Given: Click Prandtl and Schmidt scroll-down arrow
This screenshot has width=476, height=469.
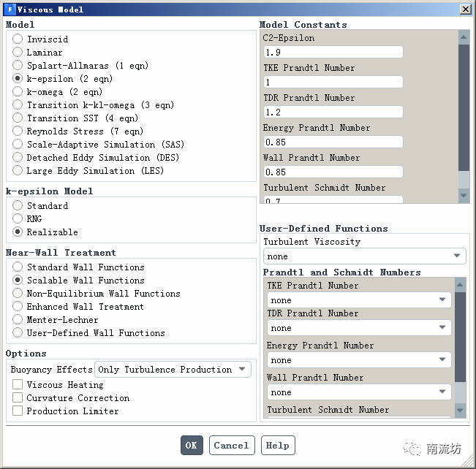Looking at the screenshot, I should point(460,411).
